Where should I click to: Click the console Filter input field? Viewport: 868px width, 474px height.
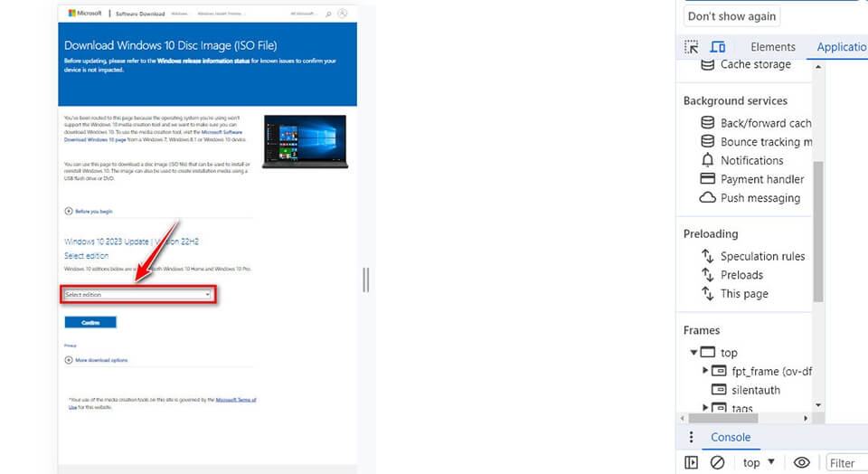coord(845,462)
